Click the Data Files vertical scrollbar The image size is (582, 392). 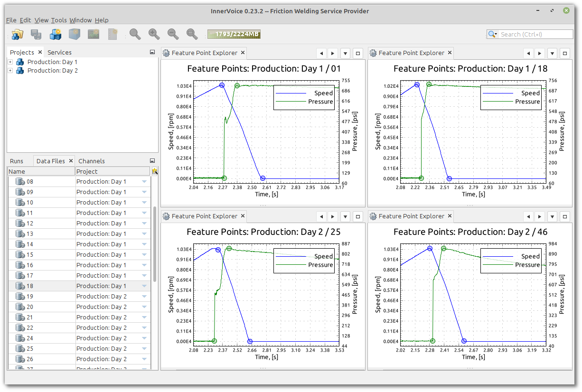click(155, 244)
